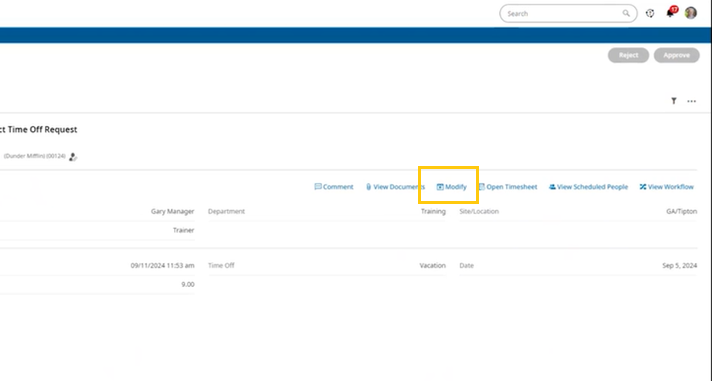Click the Comment link
The height and width of the screenshot is (381, 712).
(x=334, y=187)
